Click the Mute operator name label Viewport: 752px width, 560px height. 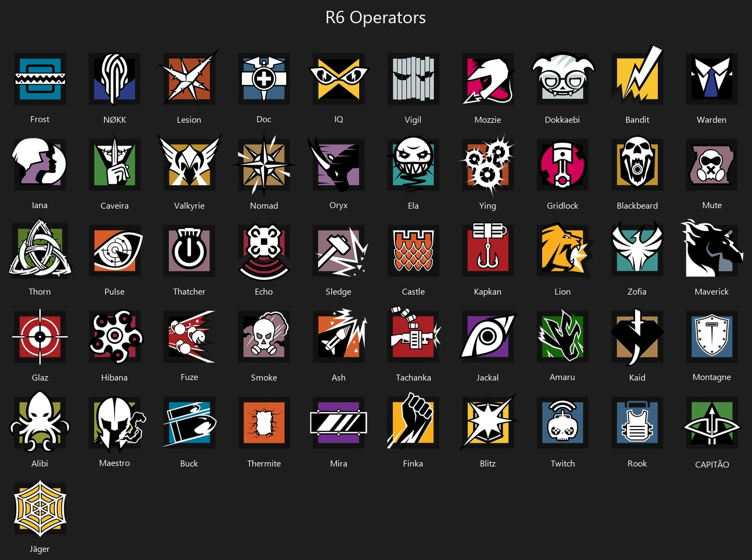(712, 205)
